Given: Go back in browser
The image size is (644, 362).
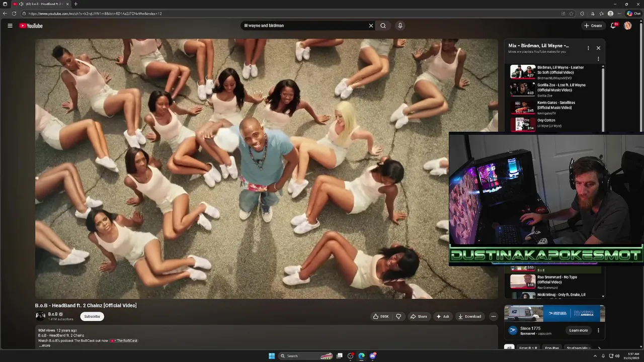Looking at the screenshot, I should click(5, 14).
